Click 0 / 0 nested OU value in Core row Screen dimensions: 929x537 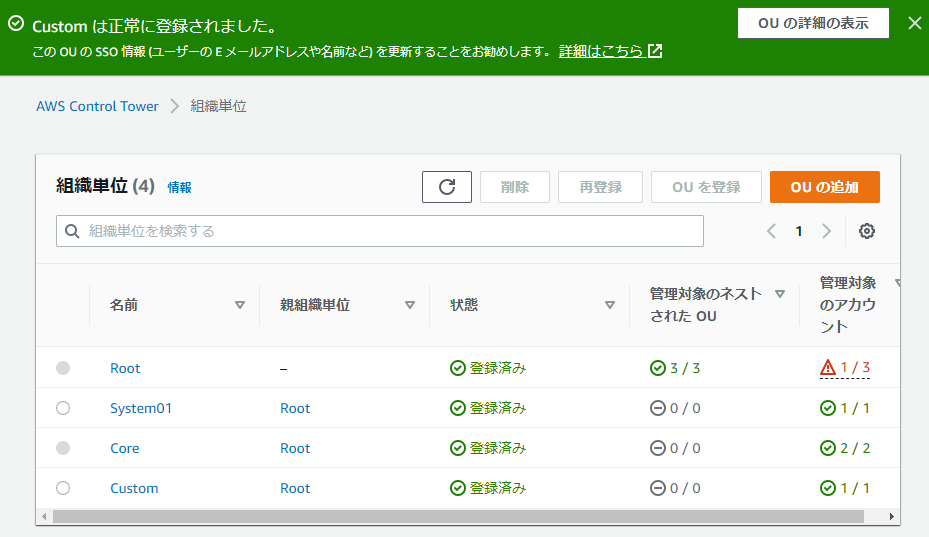coord(675,448)
